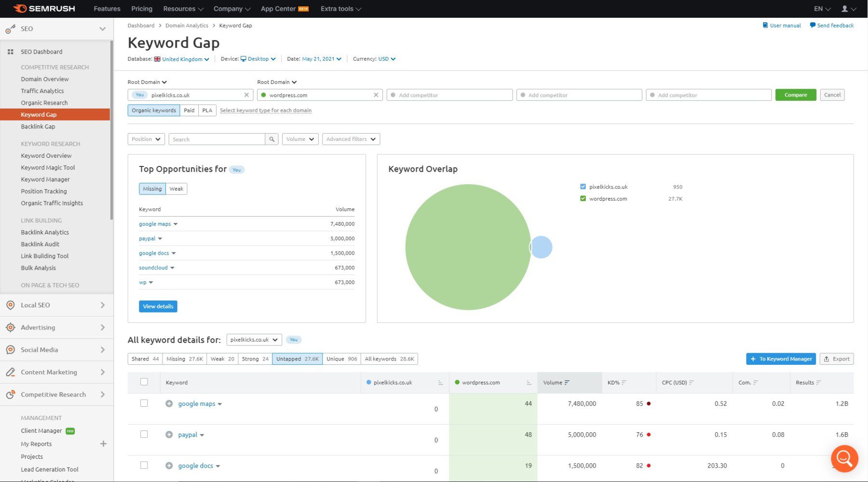Click the Social Media chat icon
868x482 pixels.
click(x=11, y=350)
